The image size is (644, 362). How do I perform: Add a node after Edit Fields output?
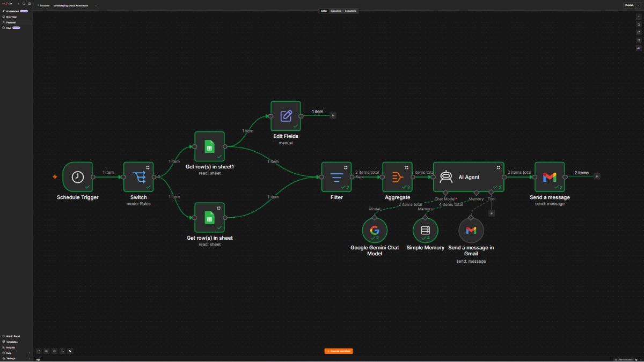coord(333,115)
